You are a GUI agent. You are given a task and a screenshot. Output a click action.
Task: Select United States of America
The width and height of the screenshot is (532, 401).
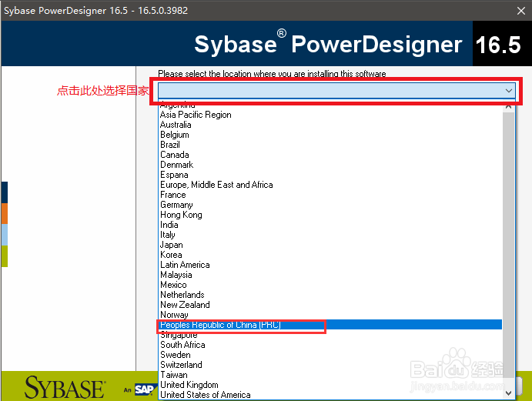coord(331,395)
